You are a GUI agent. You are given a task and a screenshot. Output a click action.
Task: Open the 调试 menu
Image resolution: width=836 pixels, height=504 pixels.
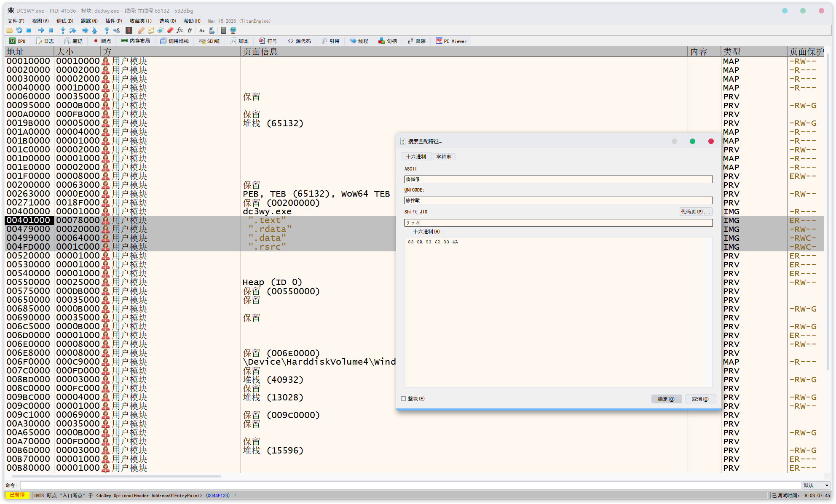pos(64,21)
